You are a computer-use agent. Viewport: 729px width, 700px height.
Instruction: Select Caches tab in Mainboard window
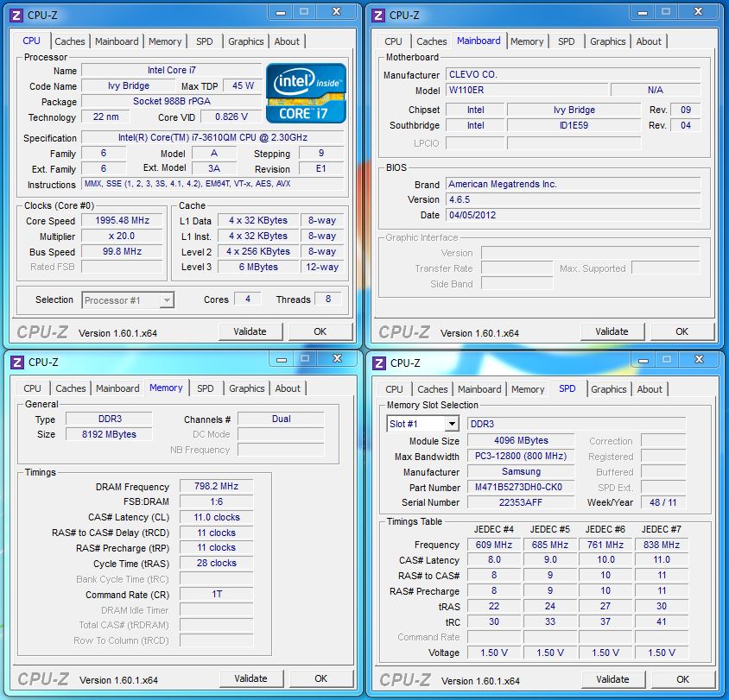pos(432,41)
